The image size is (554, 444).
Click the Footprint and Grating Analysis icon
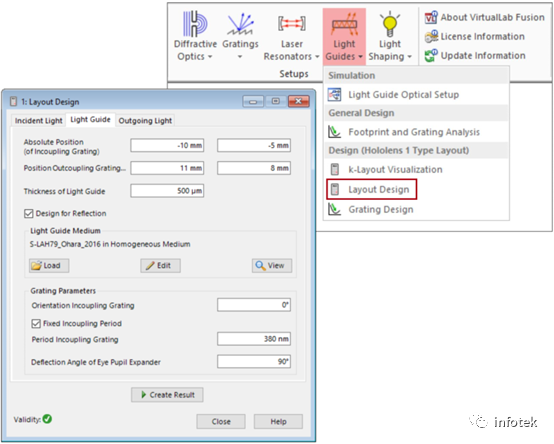(x=334, y=132)
